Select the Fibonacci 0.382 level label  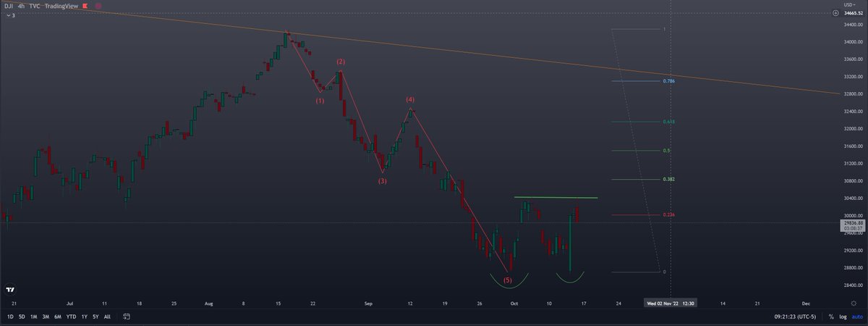pos(669,179)
